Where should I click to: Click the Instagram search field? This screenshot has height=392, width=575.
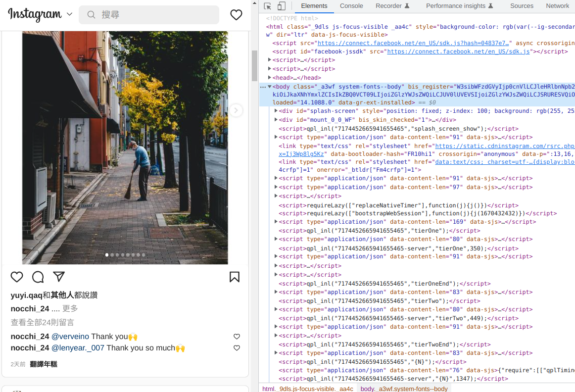[148, 15]
